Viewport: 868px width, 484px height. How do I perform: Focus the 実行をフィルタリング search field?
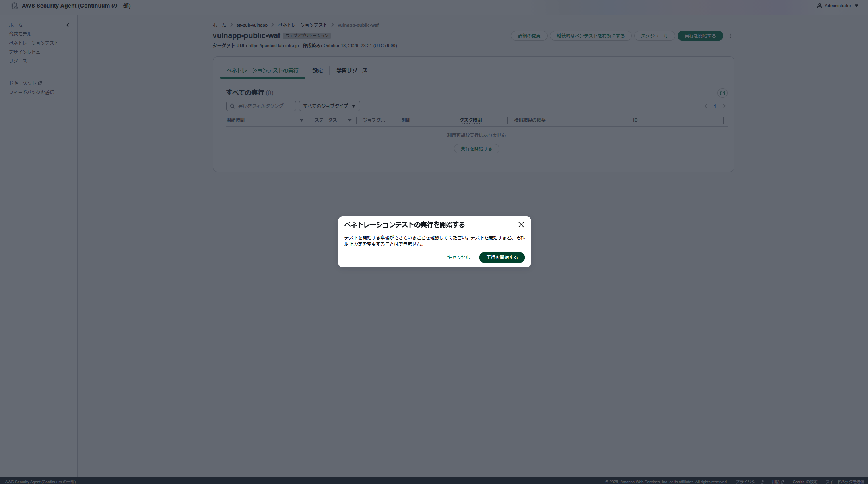(261, 106)
